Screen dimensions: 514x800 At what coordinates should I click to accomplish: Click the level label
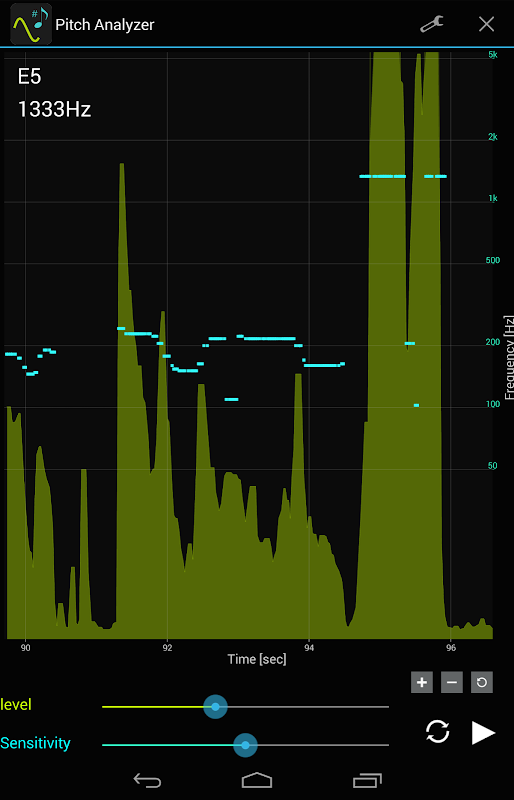coord(16,705)
